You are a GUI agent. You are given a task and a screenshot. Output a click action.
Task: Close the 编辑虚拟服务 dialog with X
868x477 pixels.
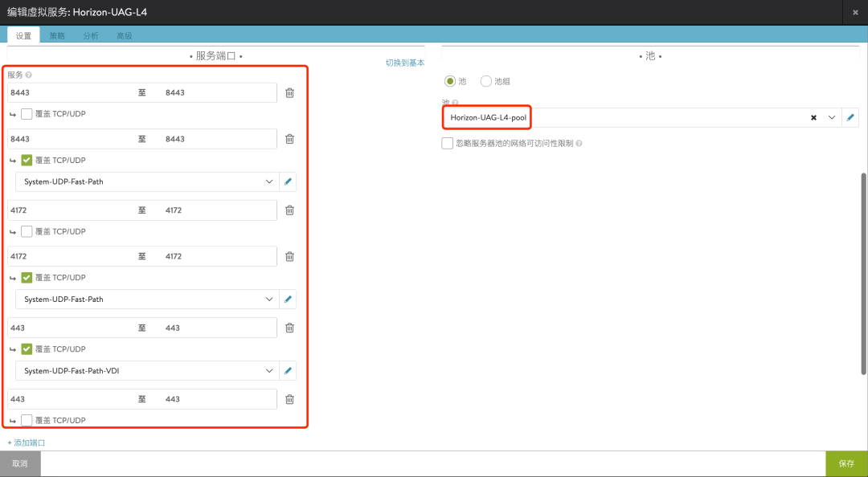pyautogui.click(x=855, y=11)
